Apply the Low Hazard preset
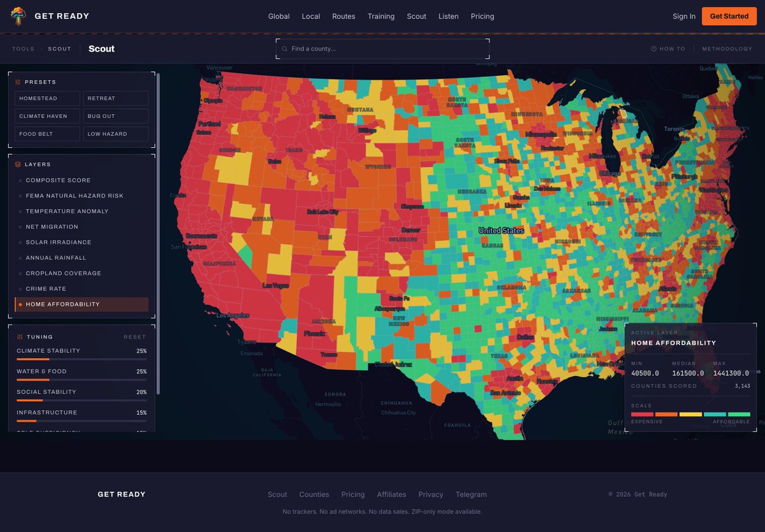 point(115,134)
